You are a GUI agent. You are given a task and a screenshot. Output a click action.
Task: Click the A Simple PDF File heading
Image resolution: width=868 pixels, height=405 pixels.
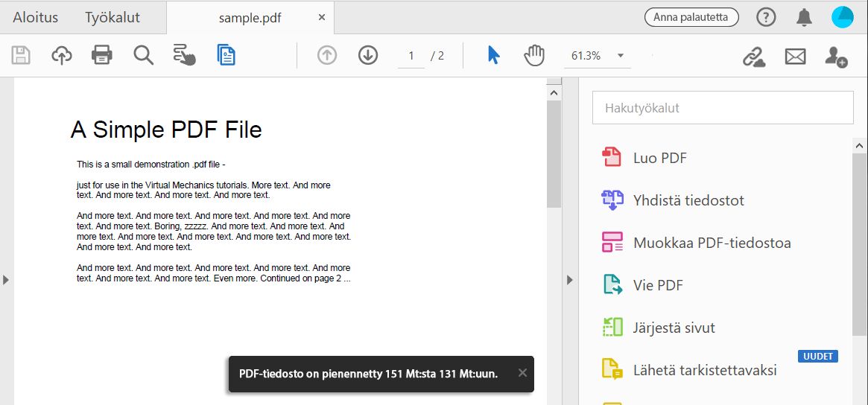(x=166, y=130)
